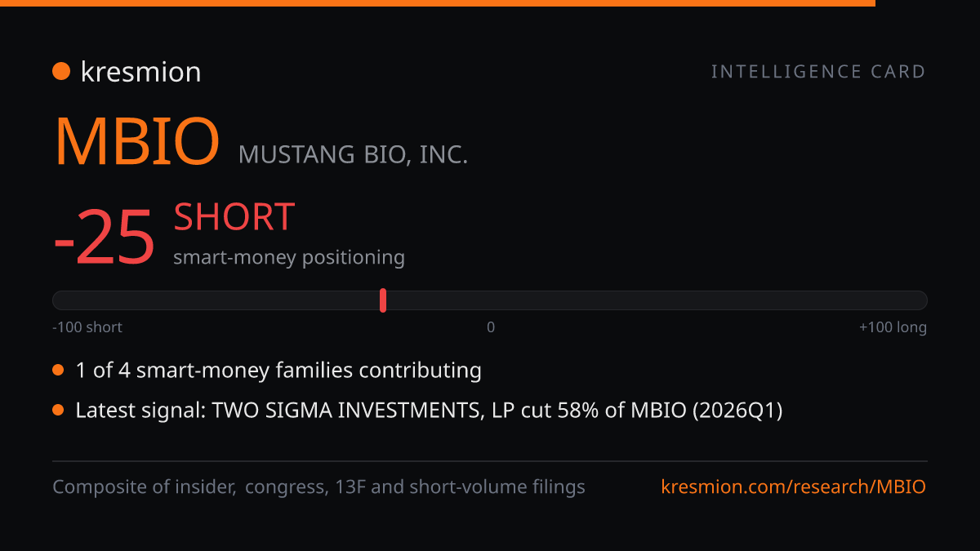Image resolution: width=980 pixels, height=551 pixels.
Task: Click the smart-money positioning subtitle
Action: pyautogui.click(x=289, y=257)
